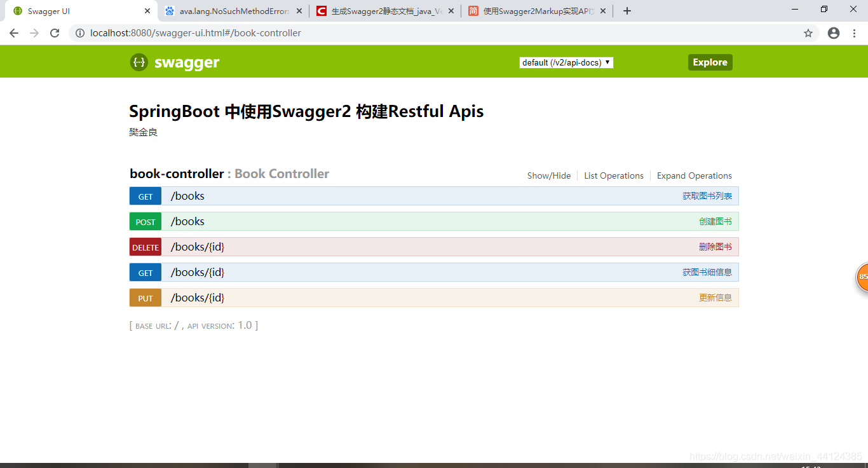
Task: Minimize the browser window
Action: pyautogui.click(x=795, y=9)
